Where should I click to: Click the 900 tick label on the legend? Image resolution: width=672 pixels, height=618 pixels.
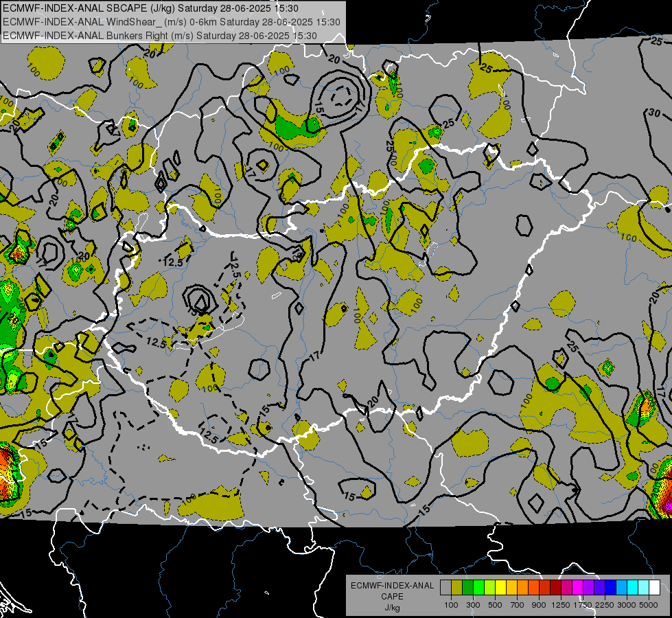point(539,605)
